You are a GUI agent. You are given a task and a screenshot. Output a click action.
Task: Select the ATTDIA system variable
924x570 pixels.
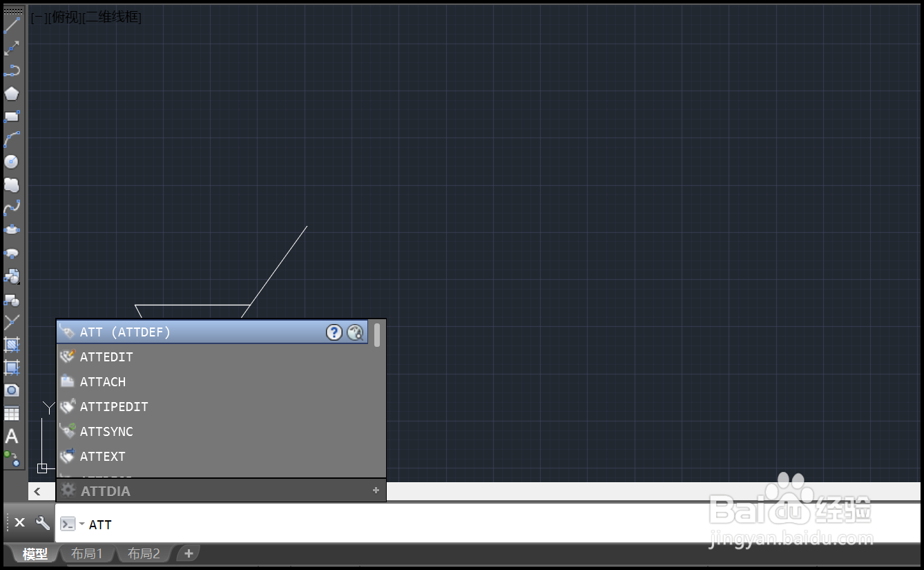click(221, 491)
